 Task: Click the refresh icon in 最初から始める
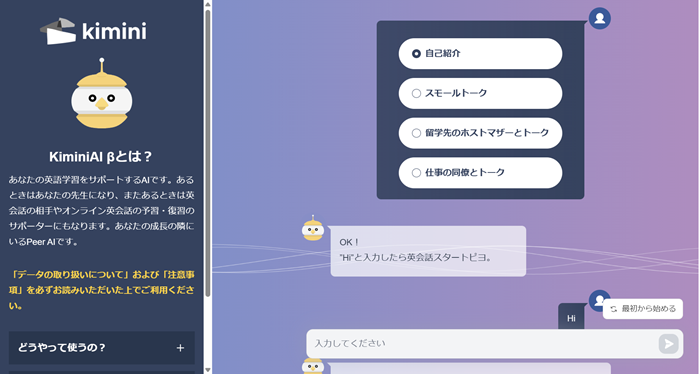tap(614, 309)
